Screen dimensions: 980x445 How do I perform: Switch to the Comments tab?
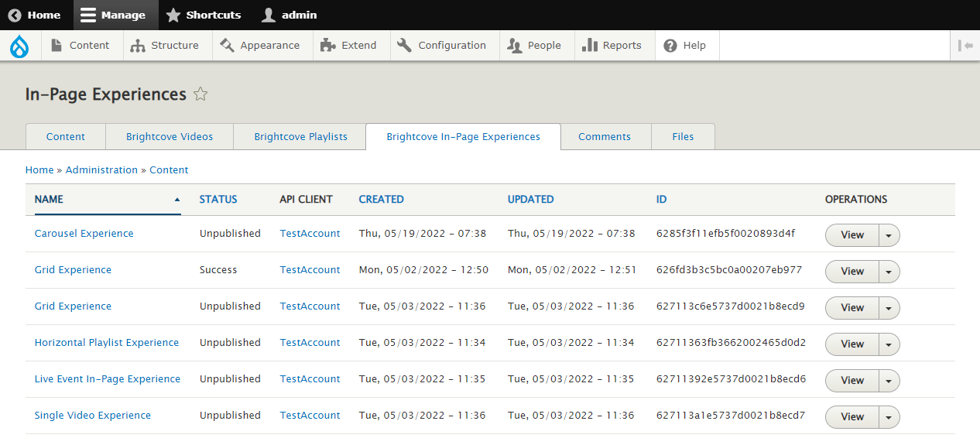pyautogui.click(x=605, y=137)
